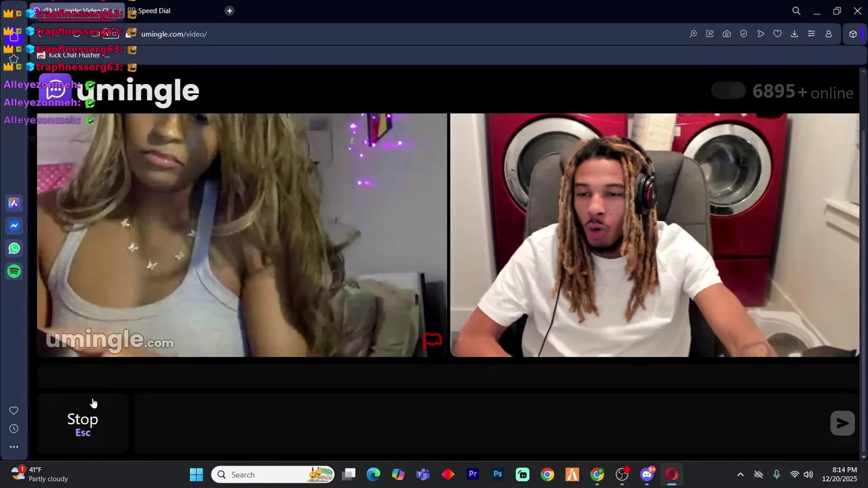868x488 pixels.
Task: Click the edit page pencil icon
Action: (x=710, y=34)
